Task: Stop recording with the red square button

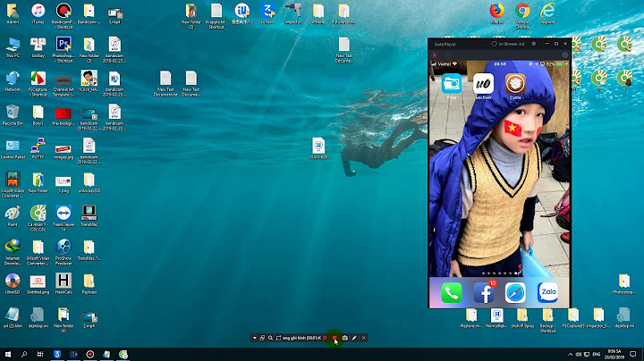Action: point(335,338)
